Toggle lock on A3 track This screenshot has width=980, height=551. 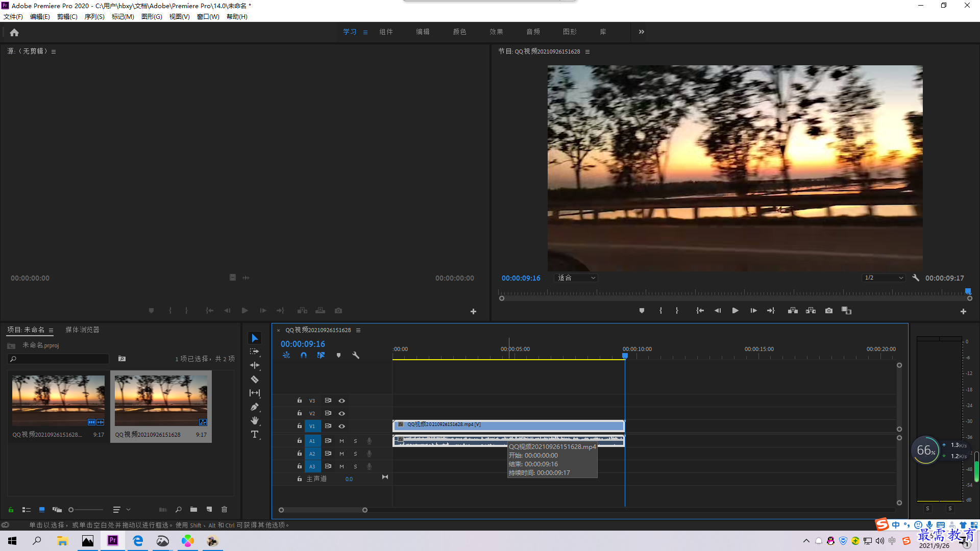click(x=300, y=466)
